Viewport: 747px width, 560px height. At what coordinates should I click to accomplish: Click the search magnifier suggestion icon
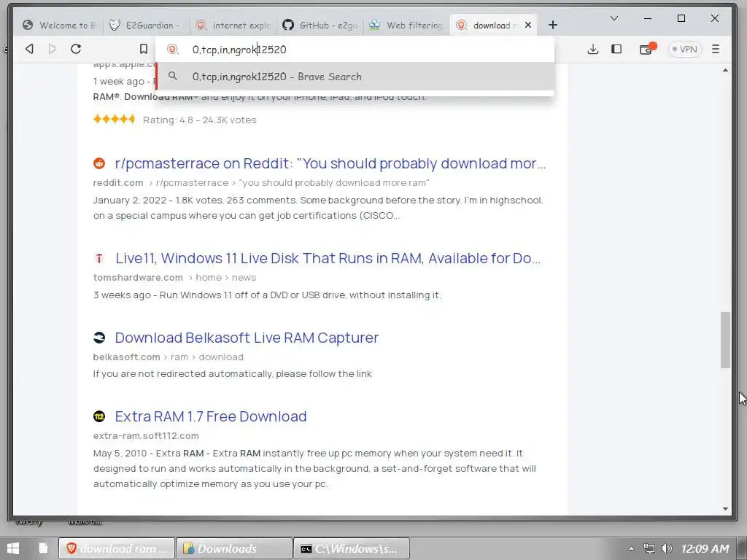(173, 76)
